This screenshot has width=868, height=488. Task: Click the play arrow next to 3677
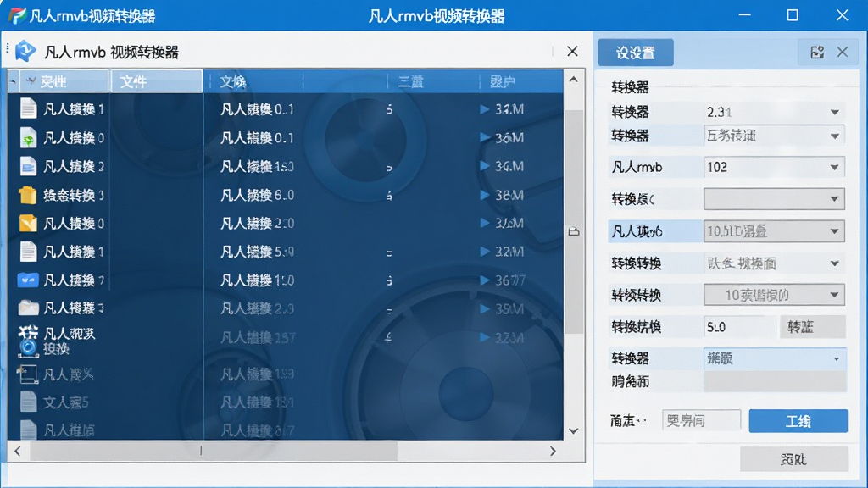[484, 280]
